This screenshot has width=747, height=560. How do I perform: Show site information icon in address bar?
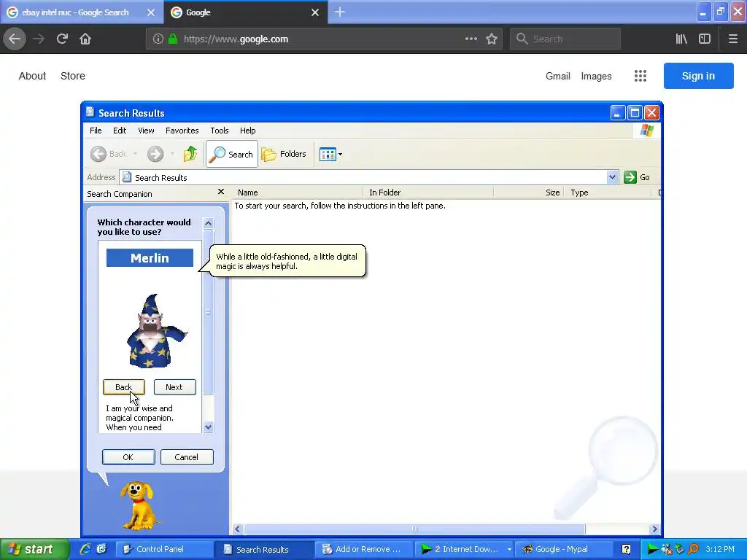pyautogui.click(x=158, y=39)
